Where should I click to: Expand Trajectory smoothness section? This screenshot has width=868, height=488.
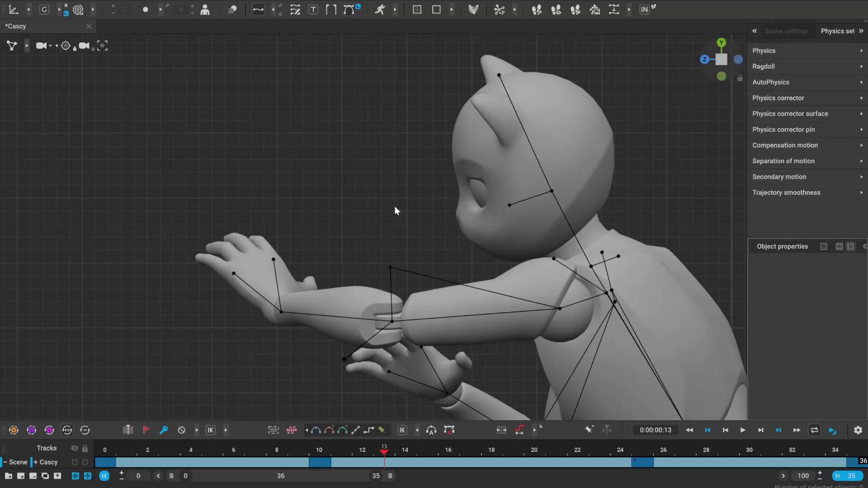[807, 192]
